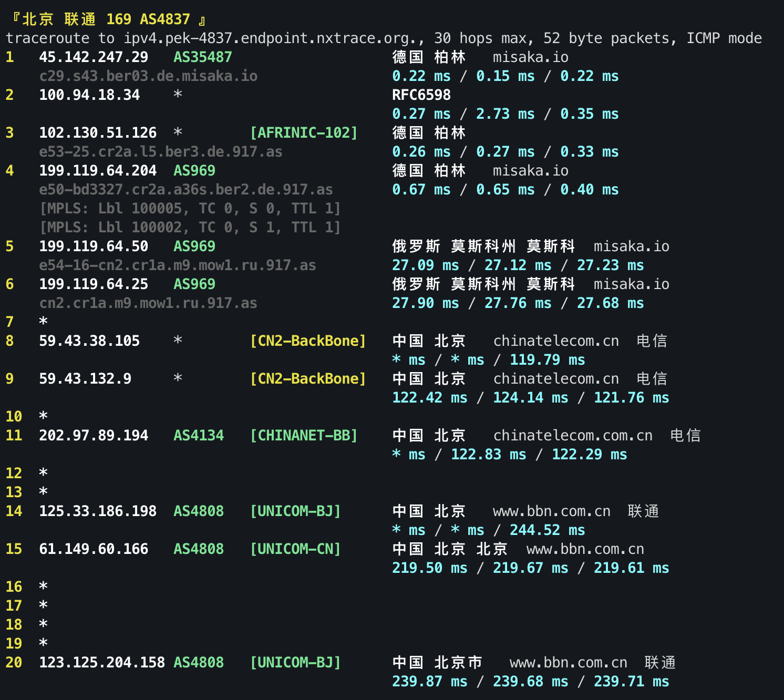Click the CN2-BackBone tag on hop 8

click(x=308, y=341)
